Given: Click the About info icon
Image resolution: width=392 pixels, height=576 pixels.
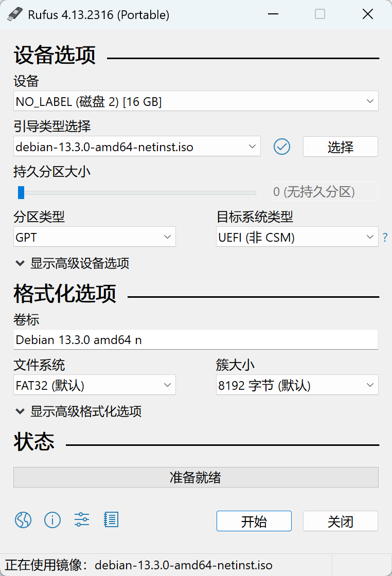Looking at the screenshot, I should point(52,520).
